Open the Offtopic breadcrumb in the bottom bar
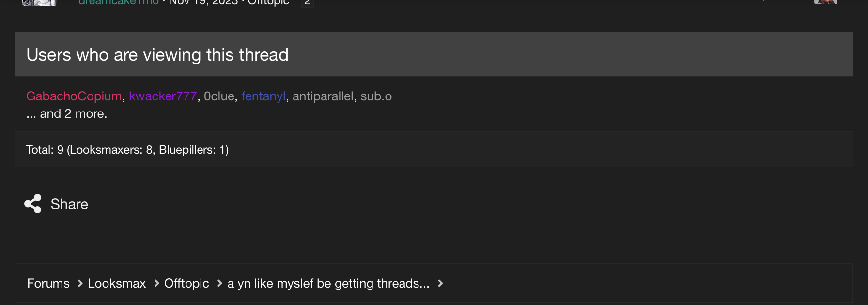Image resolution: width=868 pixels, height=305 pixels. [186, 283]
